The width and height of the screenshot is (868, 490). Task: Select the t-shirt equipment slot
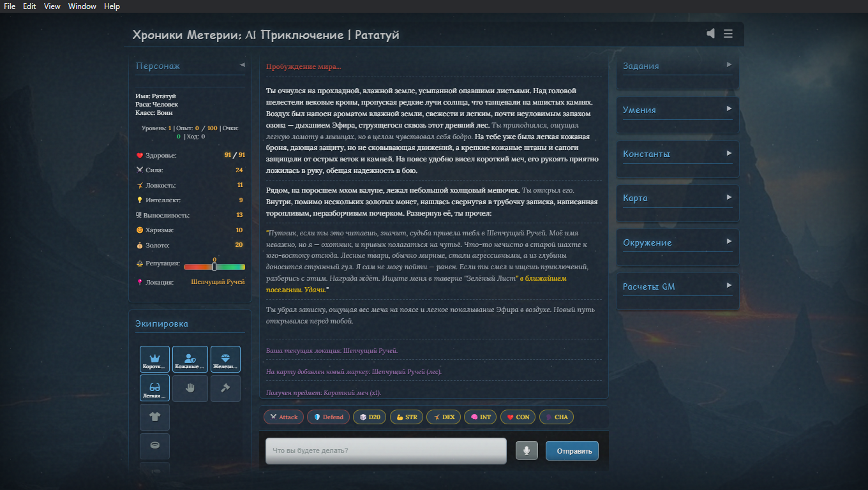[154, 417]
